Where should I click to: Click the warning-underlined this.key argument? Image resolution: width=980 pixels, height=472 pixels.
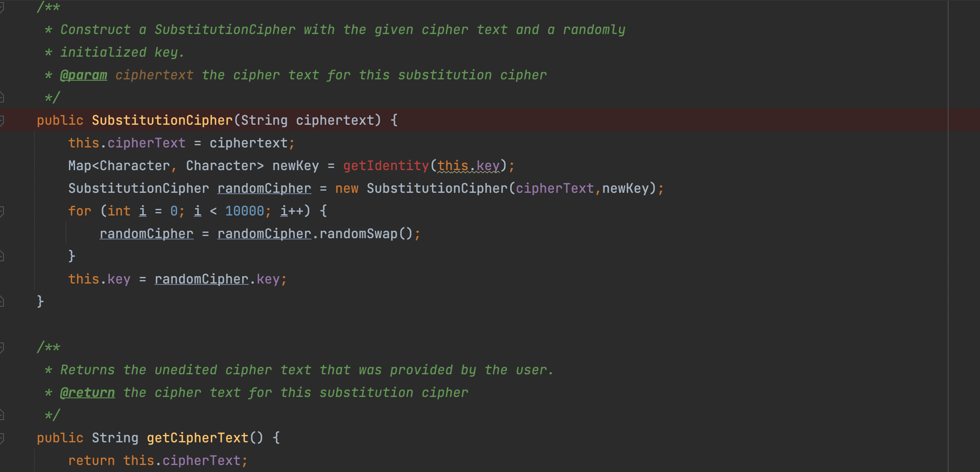pos(468,166)
